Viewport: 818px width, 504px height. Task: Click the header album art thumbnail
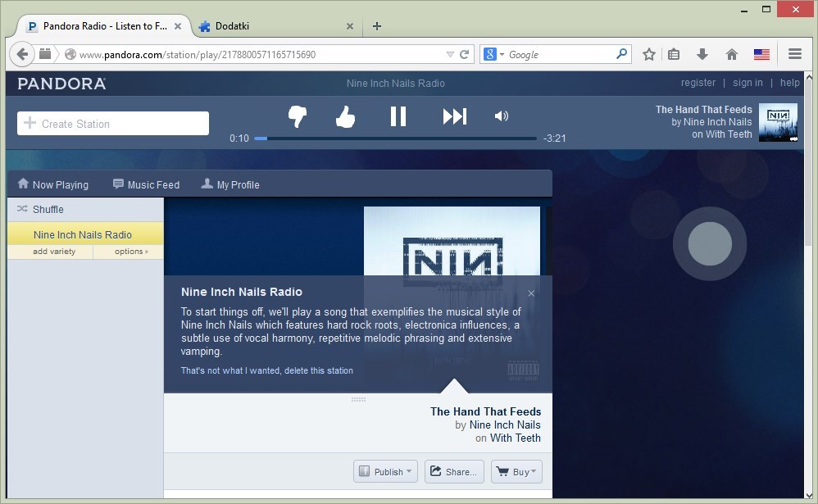pos(778,123)
